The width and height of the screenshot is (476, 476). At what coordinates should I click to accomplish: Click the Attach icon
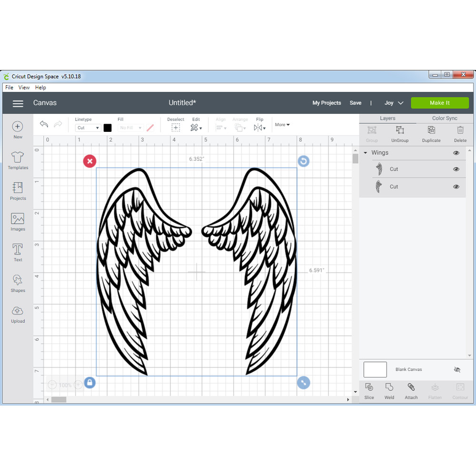[x=411, y=390]
